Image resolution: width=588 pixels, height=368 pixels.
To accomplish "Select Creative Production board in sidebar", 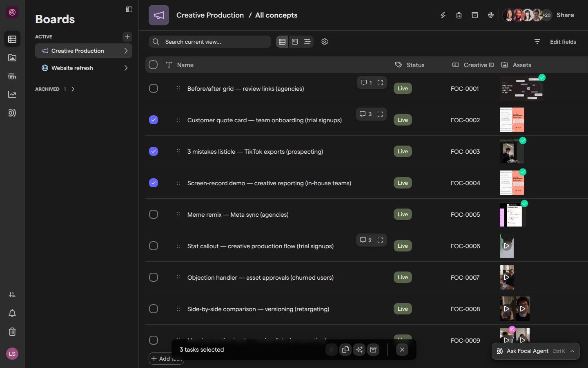I will pos(84,51).
